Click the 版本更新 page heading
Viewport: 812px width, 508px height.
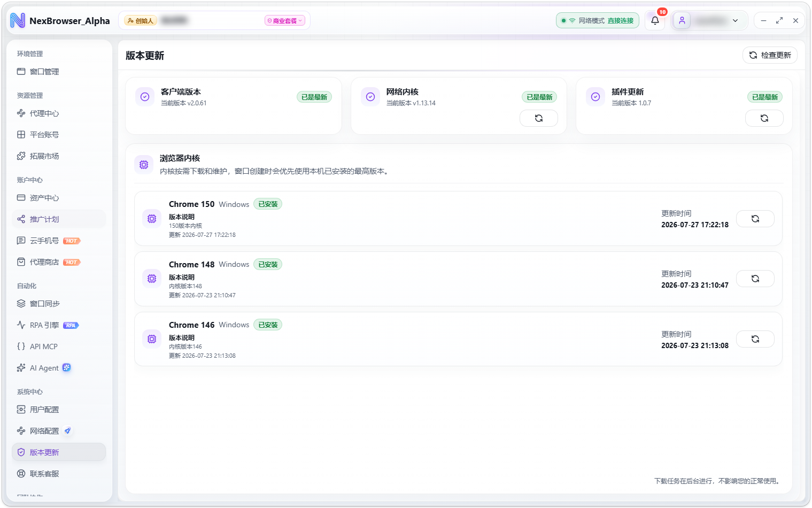point(145,56)
